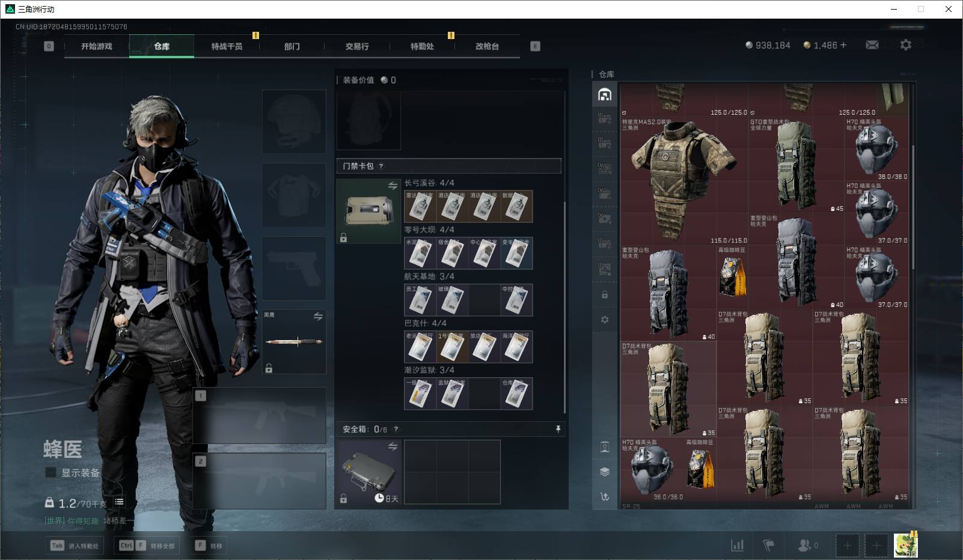Open the weight details list icon
The width and height of the screenshot is (963, 560).
pos(119,502)
